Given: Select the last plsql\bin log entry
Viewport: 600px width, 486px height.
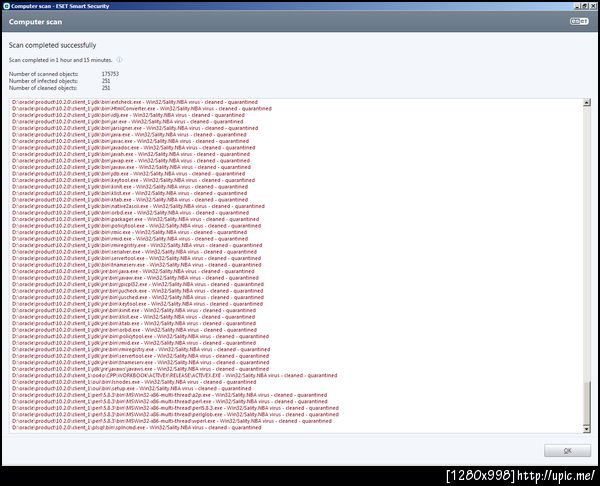Looking at the screenshot, I should tap(137, 427).
